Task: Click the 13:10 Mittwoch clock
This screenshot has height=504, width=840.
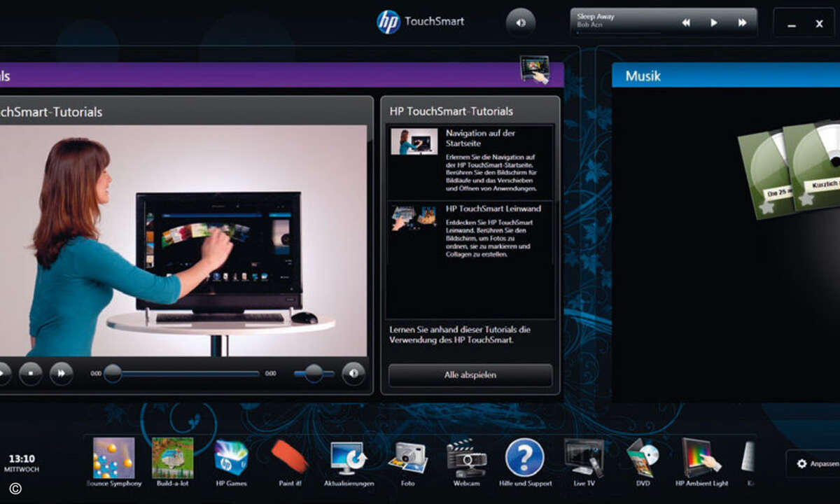Action: coord(21,463)
